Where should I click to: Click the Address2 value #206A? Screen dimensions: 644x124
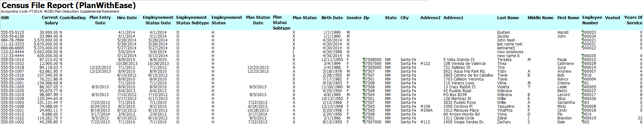pyautogui.click(x=427, y=110)
